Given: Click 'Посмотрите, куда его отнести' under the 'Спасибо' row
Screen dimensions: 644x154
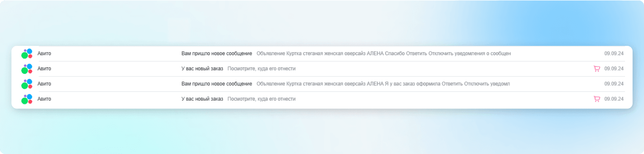Looking at the screenshot, I should coord(262,68).
